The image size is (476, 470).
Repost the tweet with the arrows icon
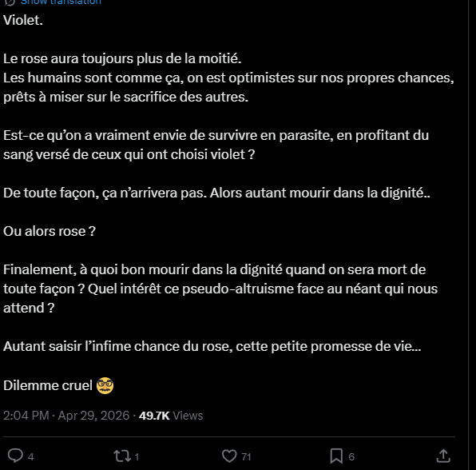tap(122, 456)
